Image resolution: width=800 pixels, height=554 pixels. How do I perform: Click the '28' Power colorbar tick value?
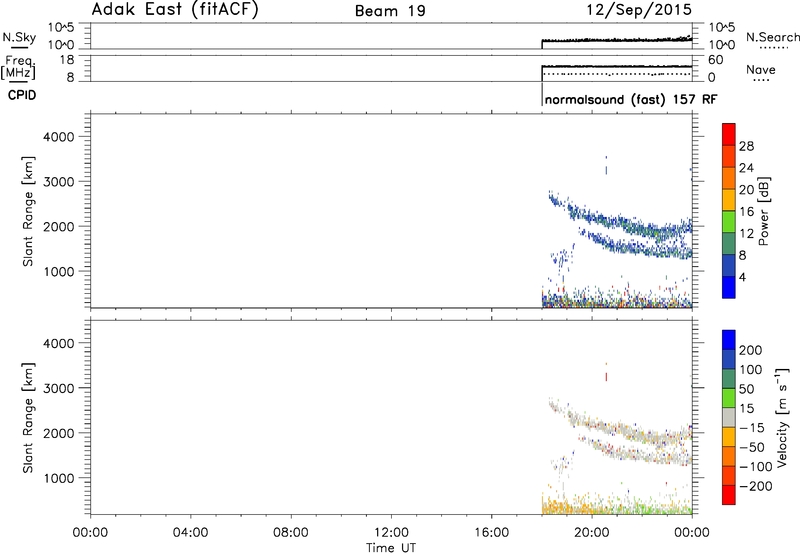pos(746,146)
